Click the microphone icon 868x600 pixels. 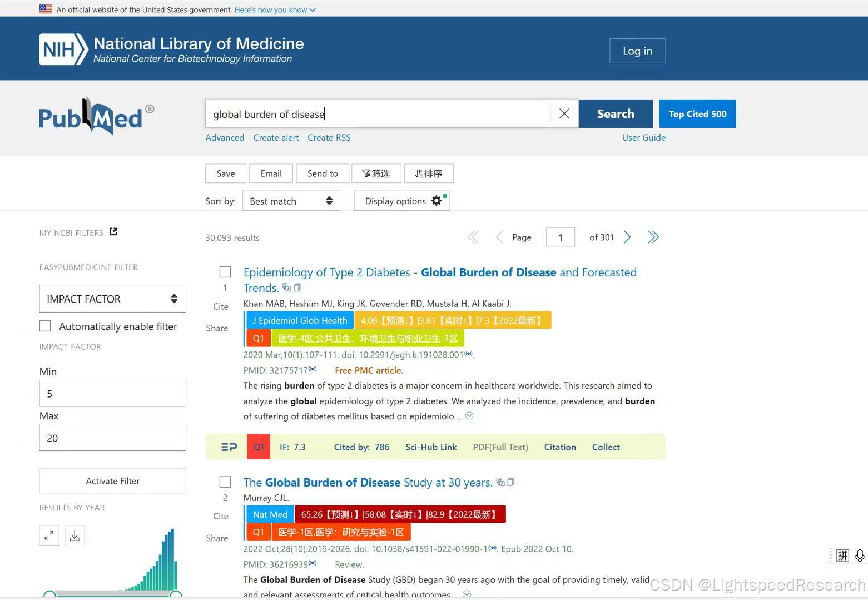[x=860, y=556]
